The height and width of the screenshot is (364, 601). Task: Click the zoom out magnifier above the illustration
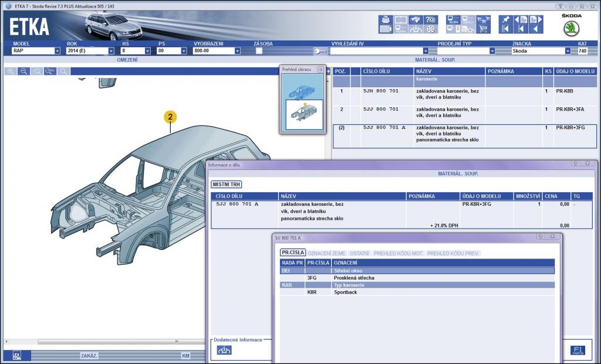[23, 71]
